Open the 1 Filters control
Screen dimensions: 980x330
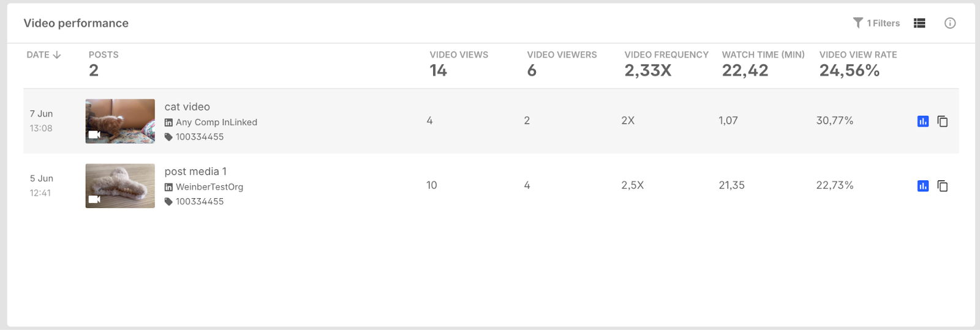[876, 23]
